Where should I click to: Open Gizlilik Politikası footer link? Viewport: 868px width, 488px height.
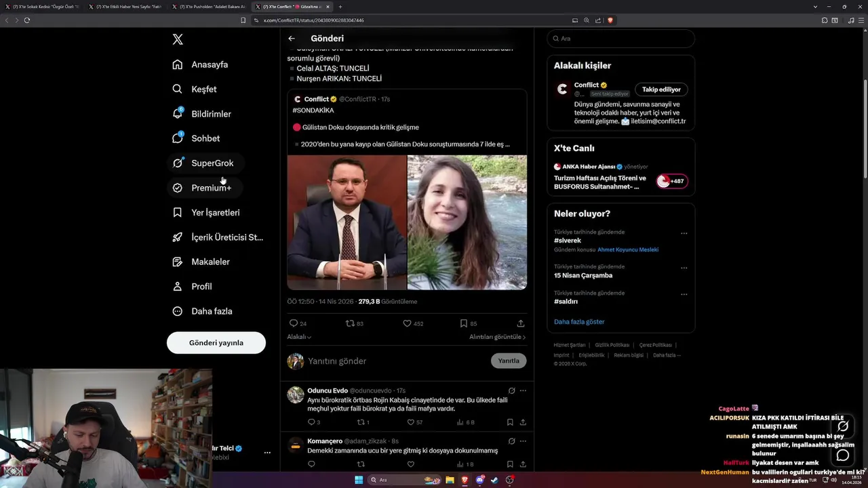(612, 345)
